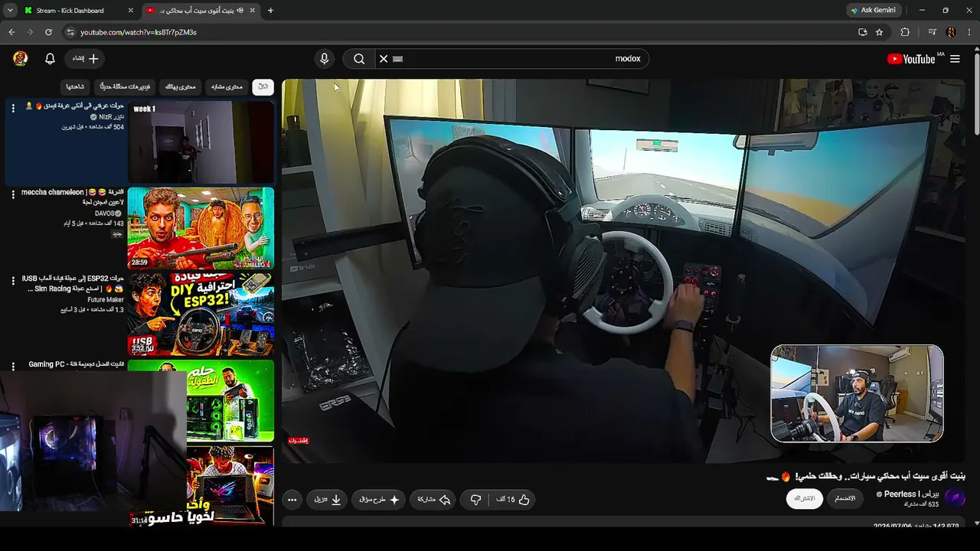Click the 'الانضمام' Join button

click(x=845, y=498)
